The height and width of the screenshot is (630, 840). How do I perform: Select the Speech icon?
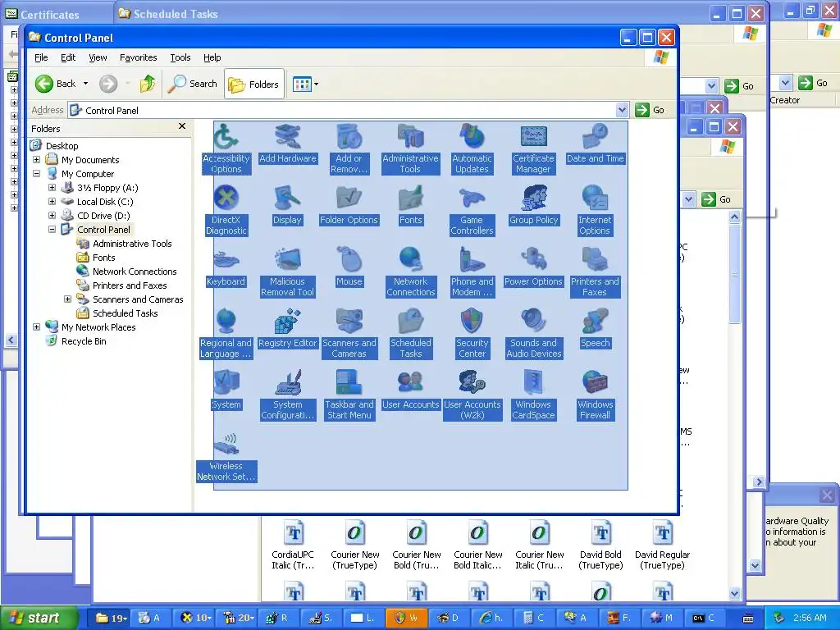[x=595, y=328]
